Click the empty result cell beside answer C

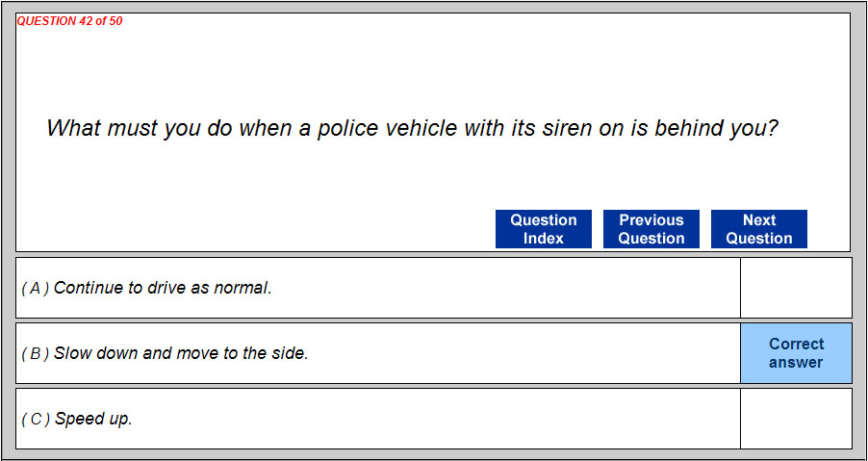(796, 419)
